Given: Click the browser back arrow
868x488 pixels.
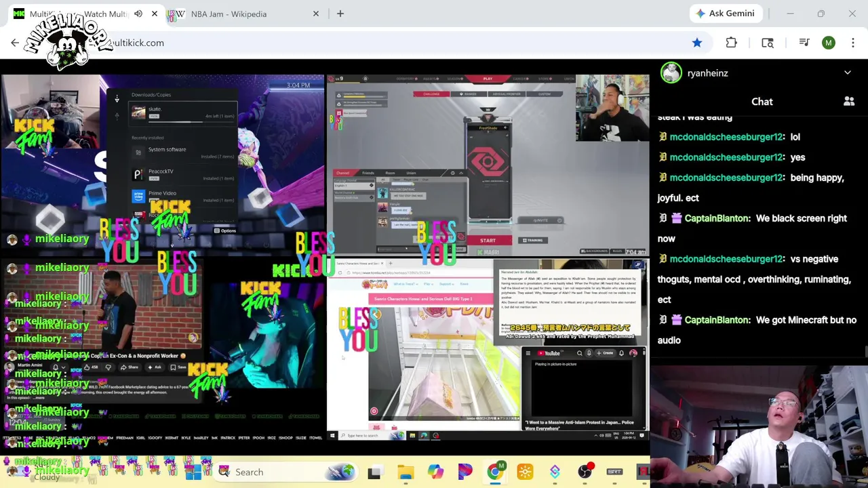Looking at the screenshot, I should point(15,43).
